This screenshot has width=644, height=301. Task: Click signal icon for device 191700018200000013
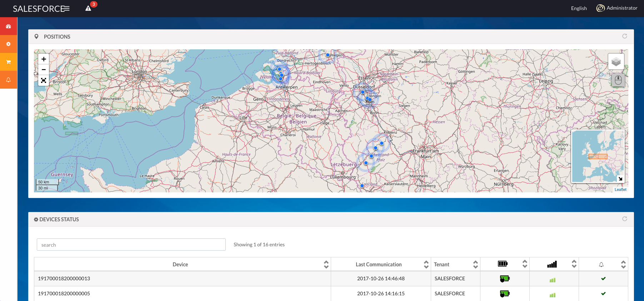click(553, 280)
